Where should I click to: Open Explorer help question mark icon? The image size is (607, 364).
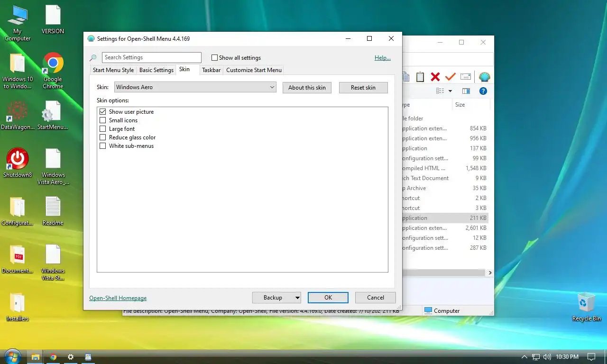(483, 91)
